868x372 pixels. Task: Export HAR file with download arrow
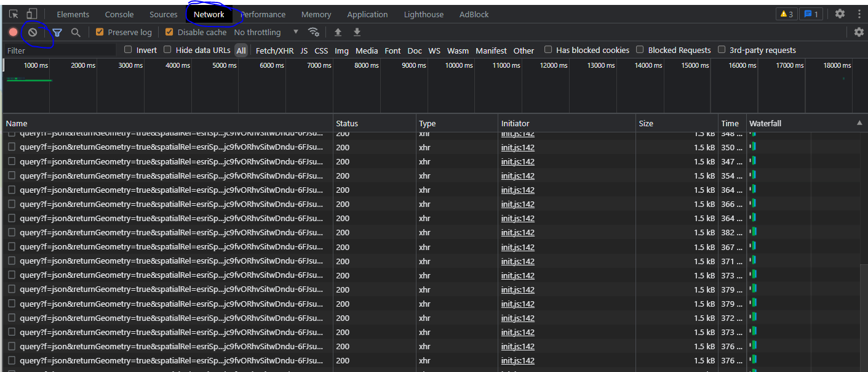point(357,32)
